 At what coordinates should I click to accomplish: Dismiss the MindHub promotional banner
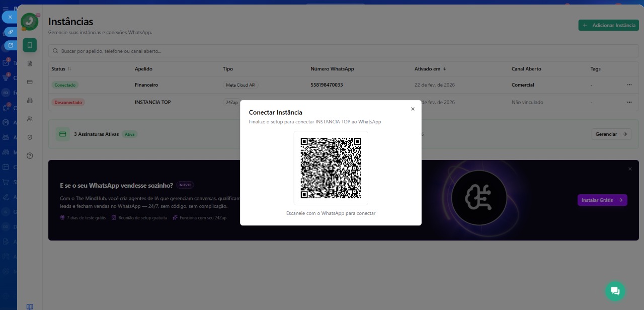[630, 169]
